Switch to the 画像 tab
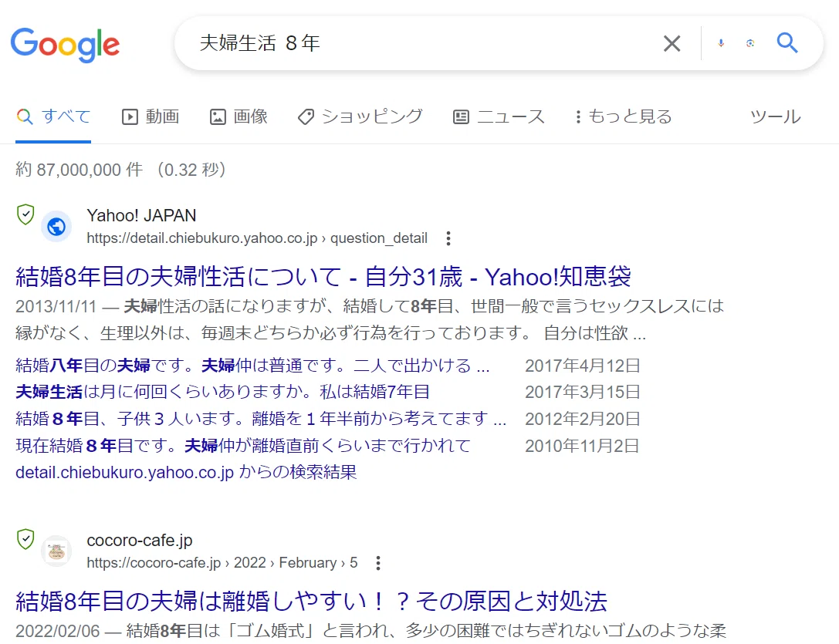This screenshot has width=839, height=644. coord(239,116)
